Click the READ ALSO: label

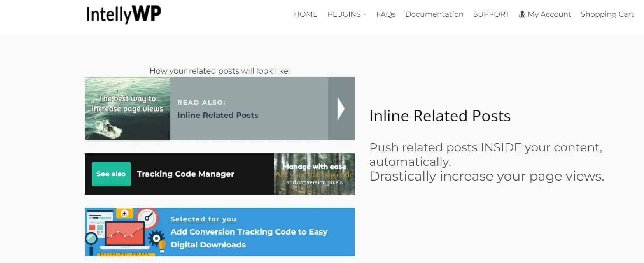pyautogui.click(x=201, y=102)
